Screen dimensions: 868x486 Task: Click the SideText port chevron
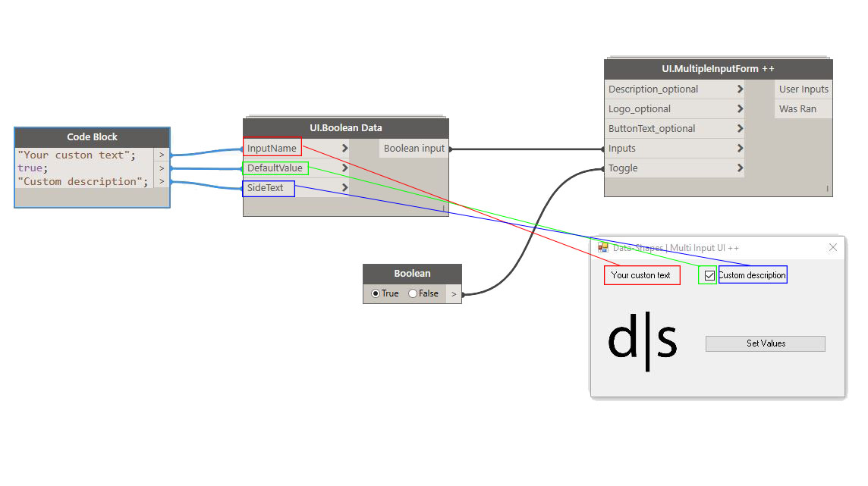click(x=344, y=187)
